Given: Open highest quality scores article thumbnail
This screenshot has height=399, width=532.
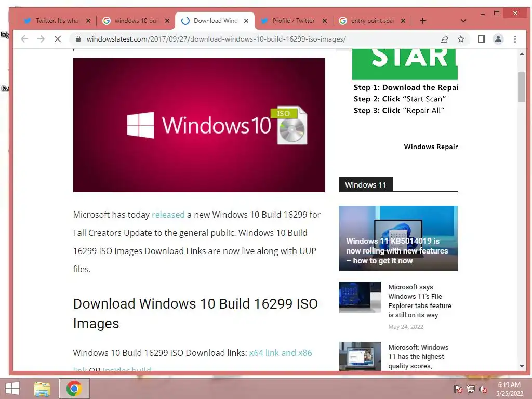Looking at the screenshot, I should (360, 356).
